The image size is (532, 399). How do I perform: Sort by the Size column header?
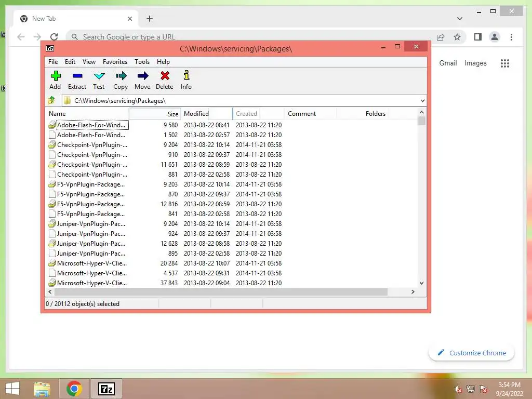[155, 114]
